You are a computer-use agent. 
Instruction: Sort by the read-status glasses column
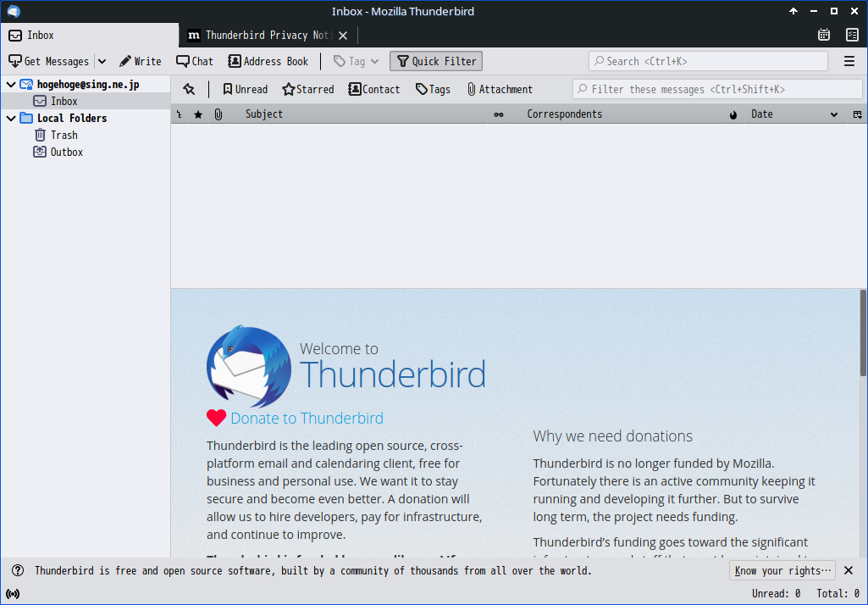pyautogui.click(x=499, y=114)
